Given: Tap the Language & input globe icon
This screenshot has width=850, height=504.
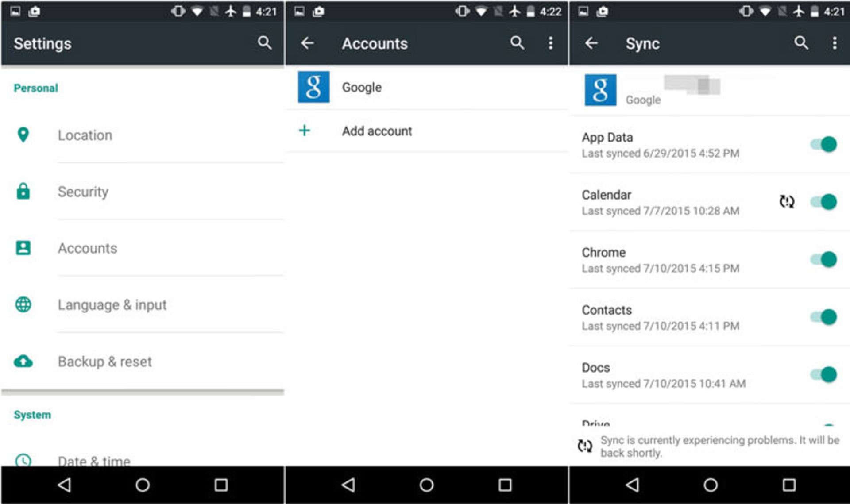Looking at the screenshot, I should [23, 304].
